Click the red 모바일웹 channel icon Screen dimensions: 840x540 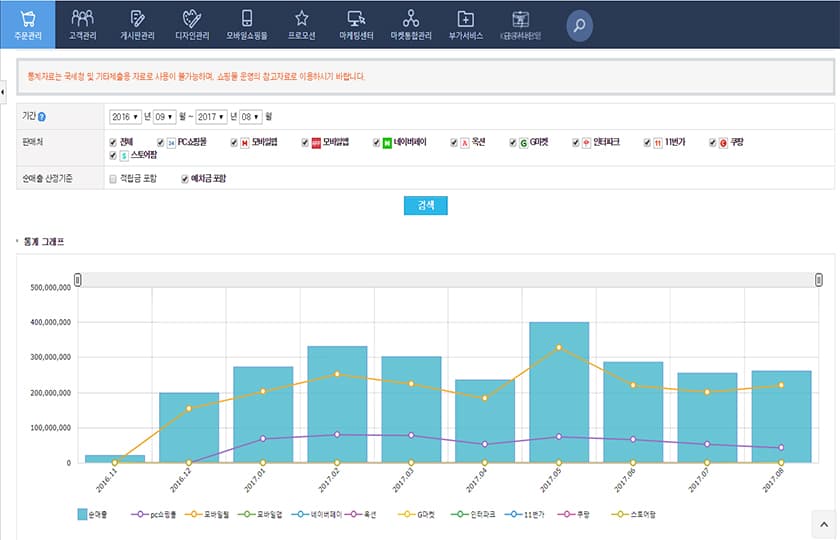[x=244, y=142]
